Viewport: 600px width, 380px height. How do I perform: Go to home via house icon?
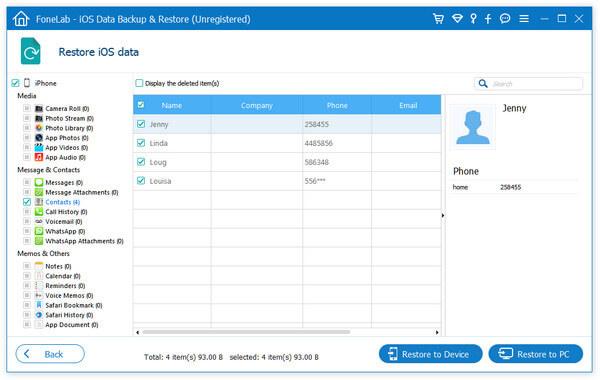coord(21,19)
